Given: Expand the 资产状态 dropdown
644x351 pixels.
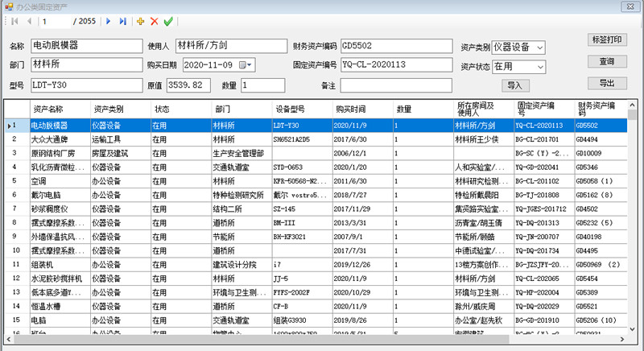Looking at the screenshot, I should pyautogui.click(x=538, y=65).
